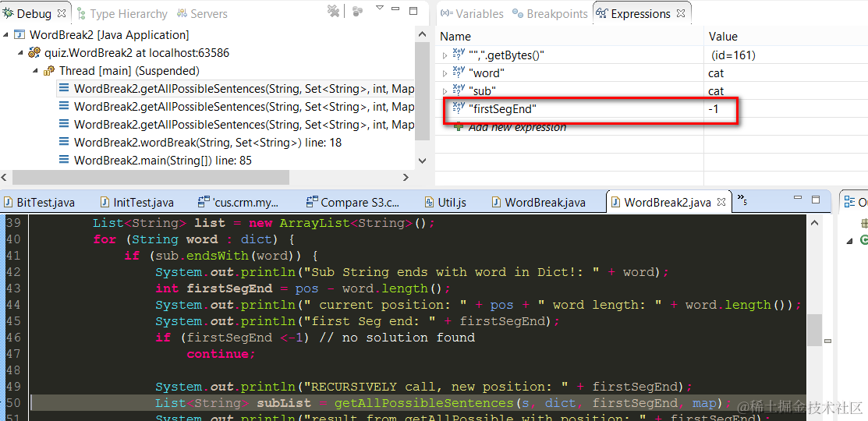Click the editor vertical scrollbar up arrow
This screenshot has height=421, width=868.
(813, 223)
